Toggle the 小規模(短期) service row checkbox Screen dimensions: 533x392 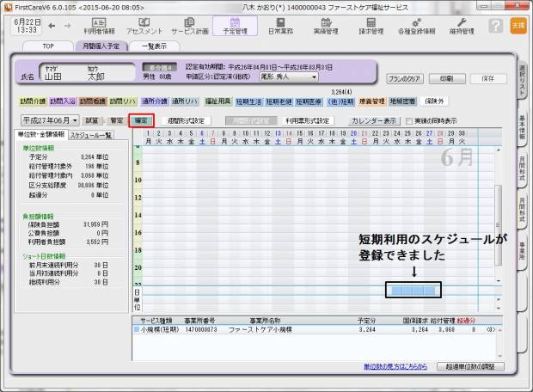click(x=136, y=329)
